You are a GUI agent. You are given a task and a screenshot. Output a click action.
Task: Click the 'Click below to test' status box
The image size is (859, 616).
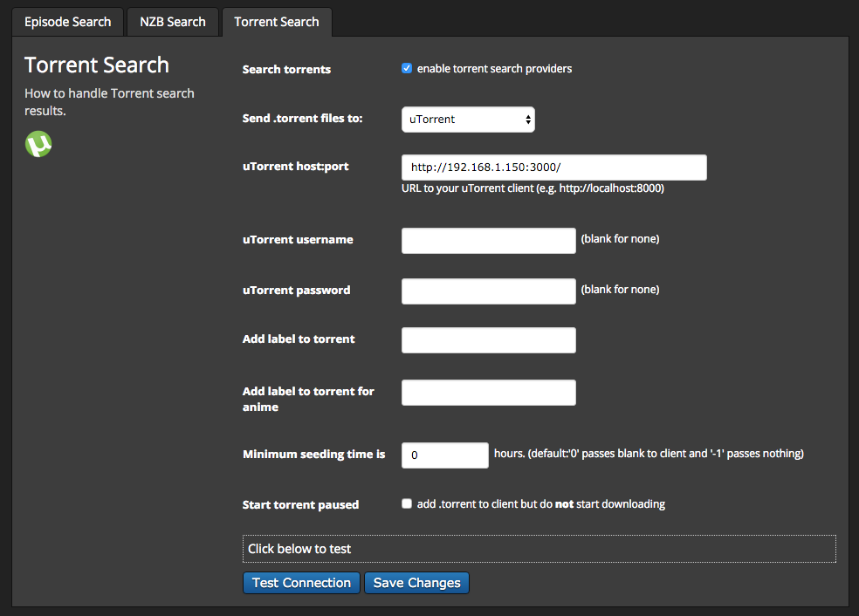point(539,549)
